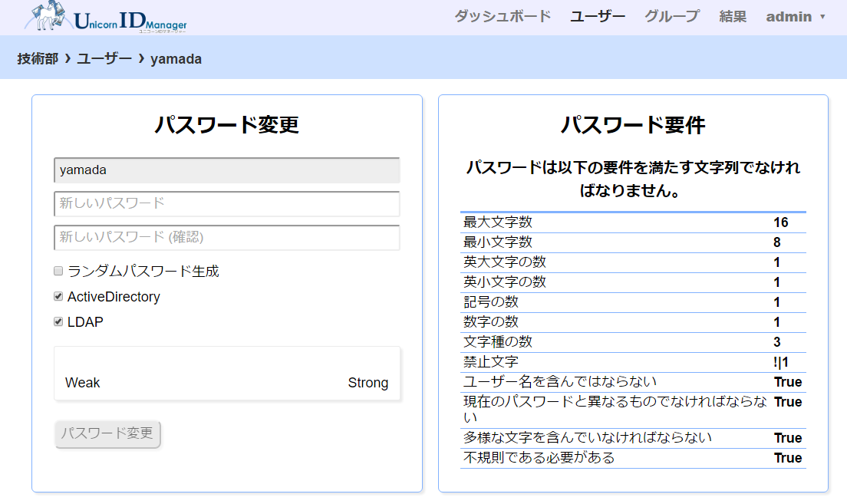
Task: Enable the ランダムパスワード生成 checkbox
Action: tap(58, 271)
